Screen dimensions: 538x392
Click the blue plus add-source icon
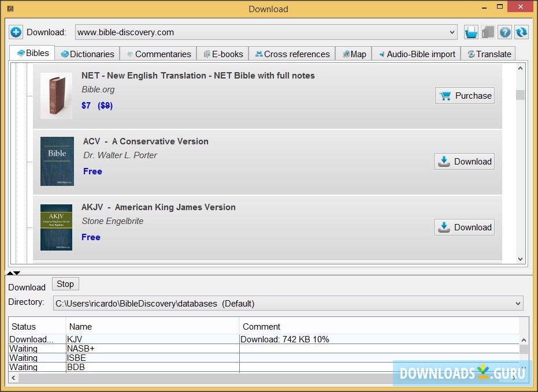[16, 32]
